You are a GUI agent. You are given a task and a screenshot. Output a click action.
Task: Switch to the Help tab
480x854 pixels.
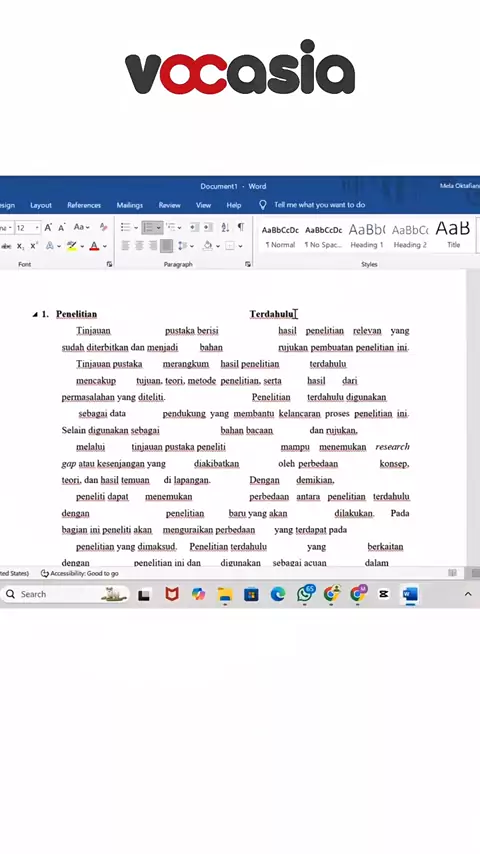(234, 205)
